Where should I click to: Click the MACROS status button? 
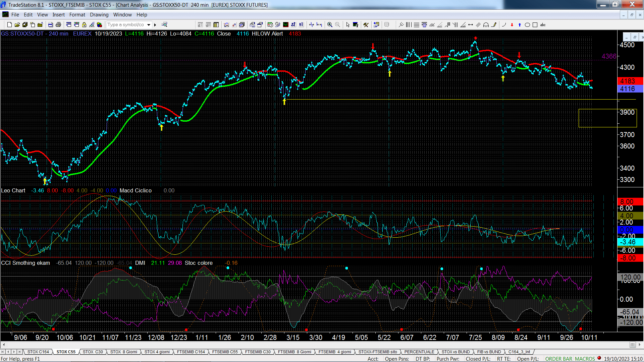point(585,359)
